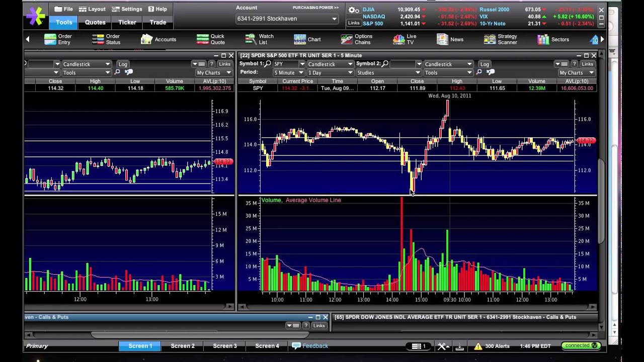Click the wrench tools icon in status bar

tap(442, 346)
